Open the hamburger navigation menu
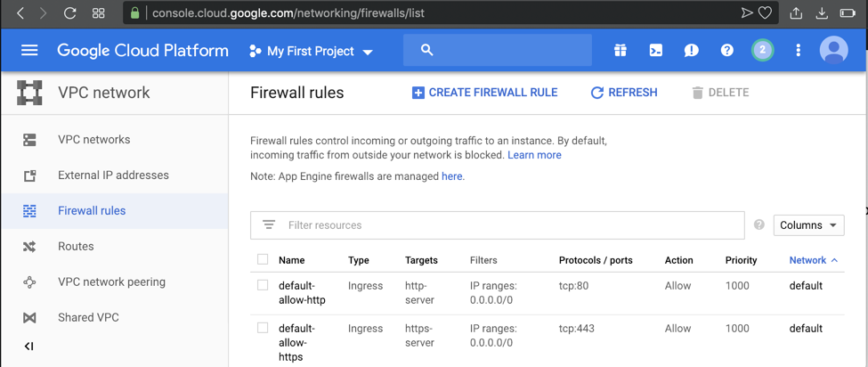This screenshot has height=367, width=868. click(29, 51)
